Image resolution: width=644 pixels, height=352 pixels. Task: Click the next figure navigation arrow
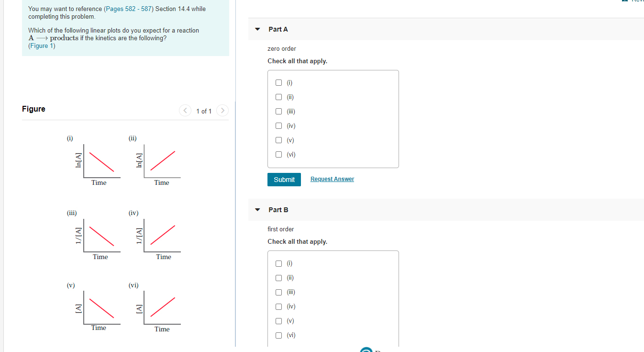click(x=222, y=110)
